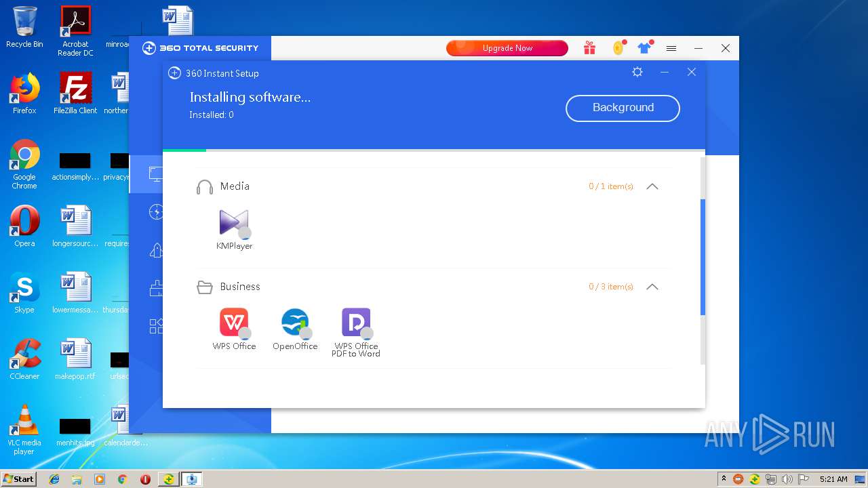Open the 360 Total Security hamburger menu
This screenshot has width=868, height=488.
pos(671,48)
